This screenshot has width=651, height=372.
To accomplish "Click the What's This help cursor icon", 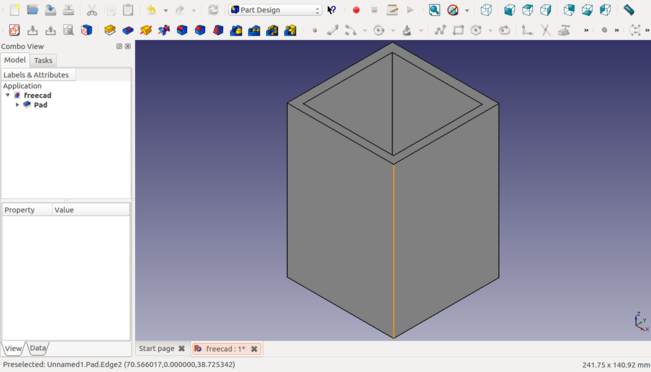I will (331, 10).
